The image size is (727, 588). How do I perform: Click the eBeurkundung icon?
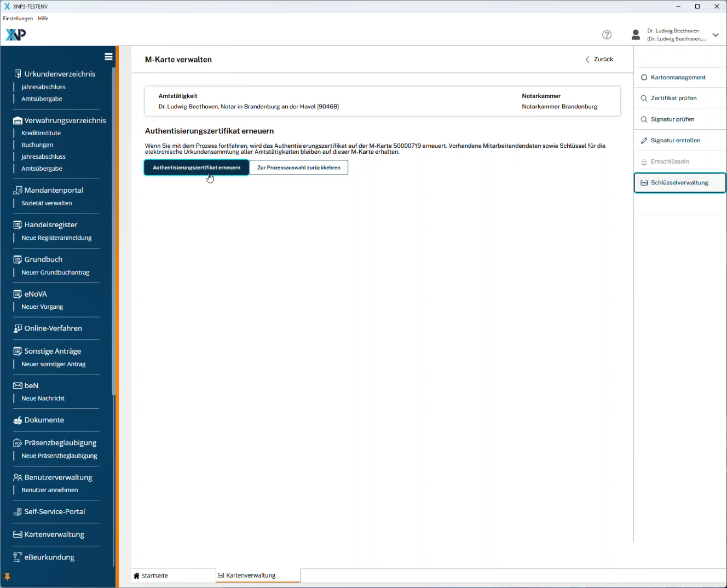[18, 557]
